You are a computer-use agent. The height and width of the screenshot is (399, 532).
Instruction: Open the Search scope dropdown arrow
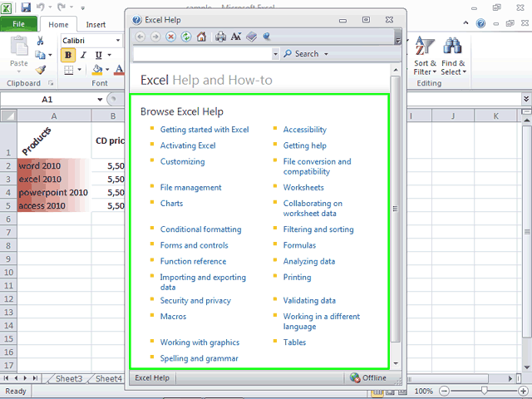(326, 54)
